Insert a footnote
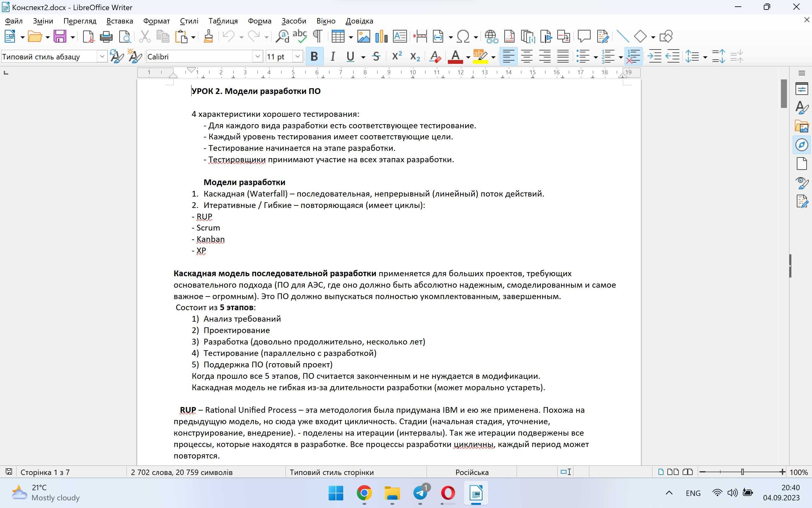The width and height of the screenshot is (812, 508). (509, 36)
